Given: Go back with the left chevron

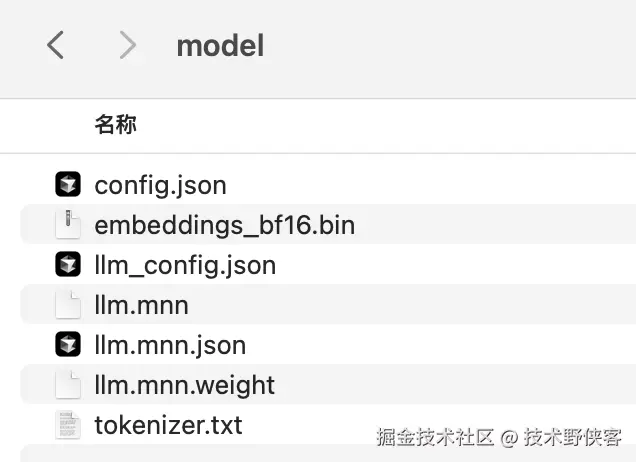Looking at the screenshot, I should click(x=56, y=45).
